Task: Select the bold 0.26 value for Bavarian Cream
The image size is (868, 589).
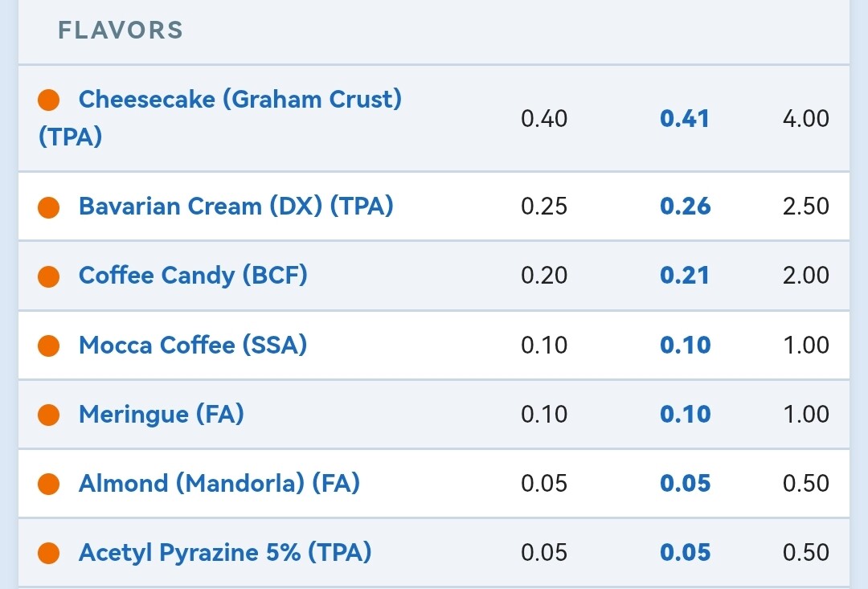Action: coord(686,206)
